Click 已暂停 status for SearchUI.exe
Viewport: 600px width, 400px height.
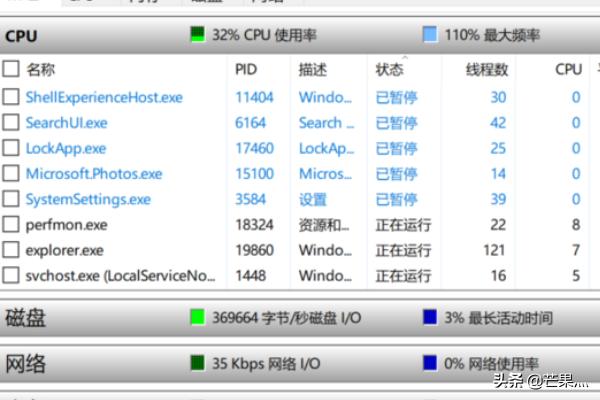tap(396, 123)
